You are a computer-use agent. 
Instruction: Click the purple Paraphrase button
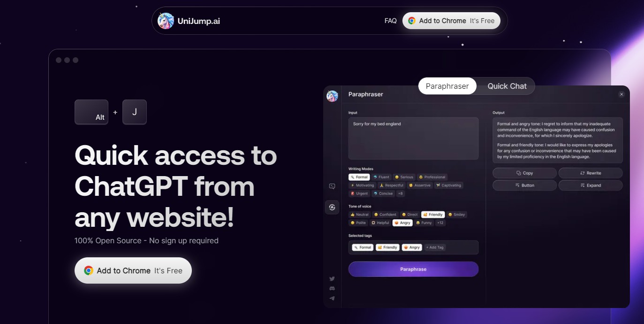click(413, 269)
